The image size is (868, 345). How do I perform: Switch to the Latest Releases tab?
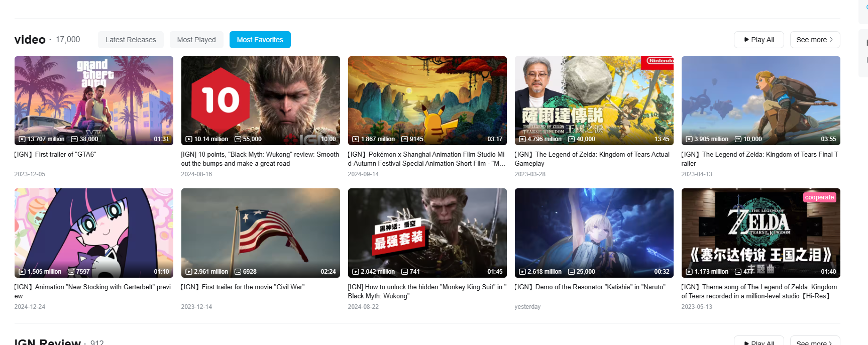(131, 40)
